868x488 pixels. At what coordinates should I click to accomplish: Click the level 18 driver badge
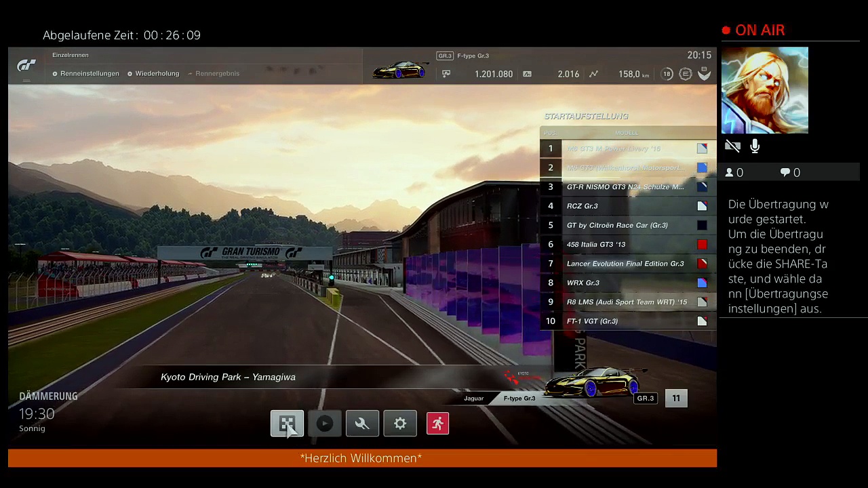[x=667, y=74]
